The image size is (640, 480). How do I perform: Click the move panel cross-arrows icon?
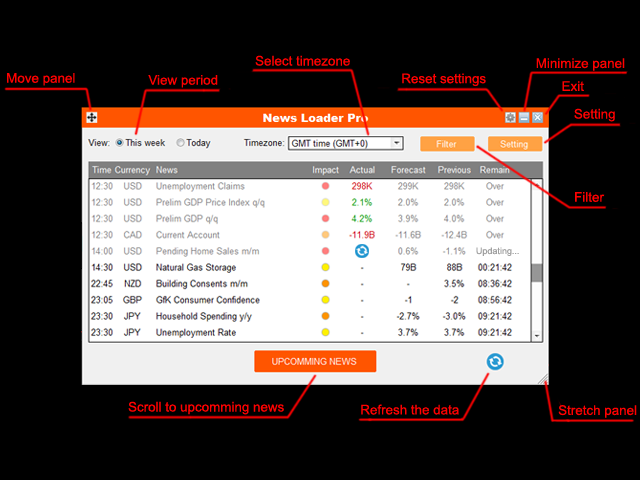tap(91, 118)
